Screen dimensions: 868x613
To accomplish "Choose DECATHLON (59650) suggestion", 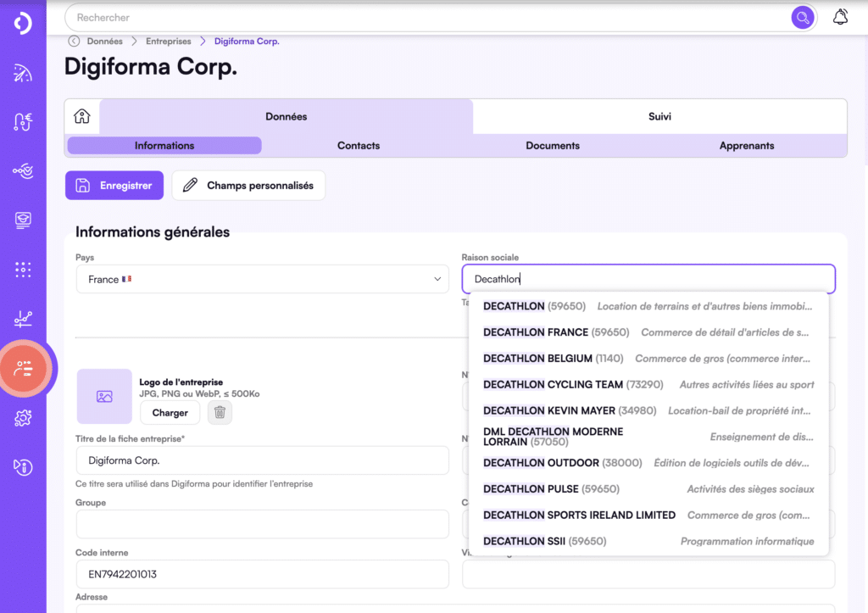I will [x=648, y=306].
